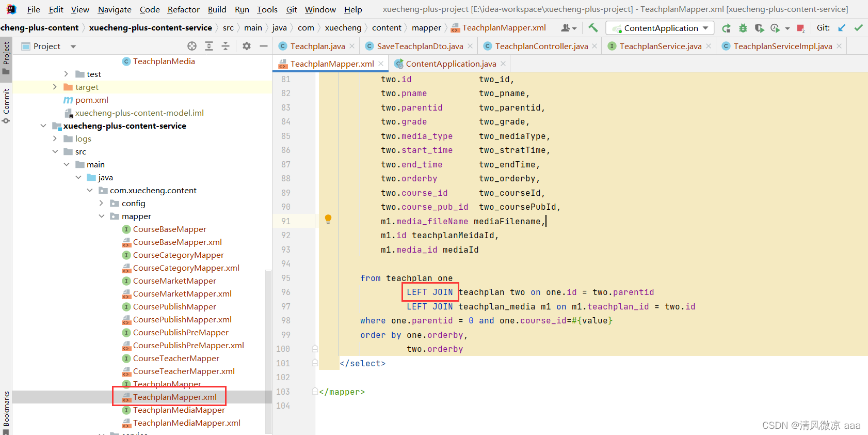Click the Debug bug icon
Screen dimensions: 868x435
point(743,28)
